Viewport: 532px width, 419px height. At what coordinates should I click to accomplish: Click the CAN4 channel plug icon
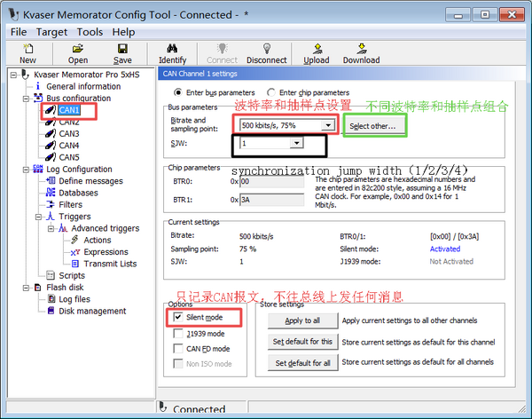tap(51, 145)
